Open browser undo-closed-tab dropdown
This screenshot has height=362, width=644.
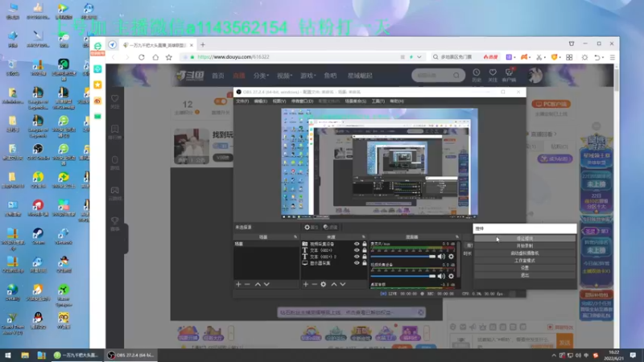604,57
